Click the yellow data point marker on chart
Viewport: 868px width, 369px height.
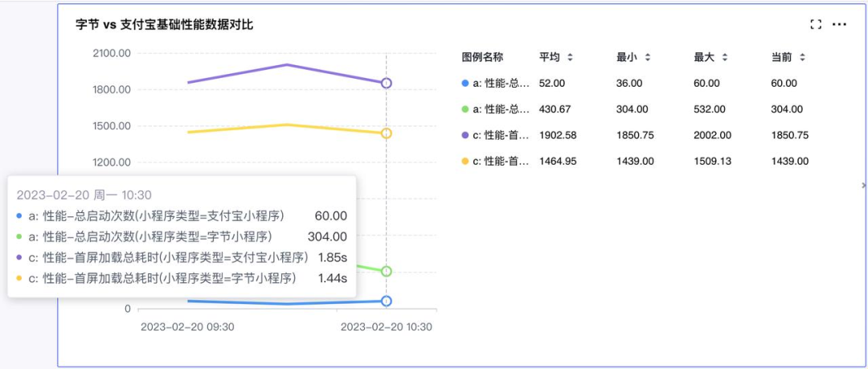pyautogui.click(x=387, y=133)
